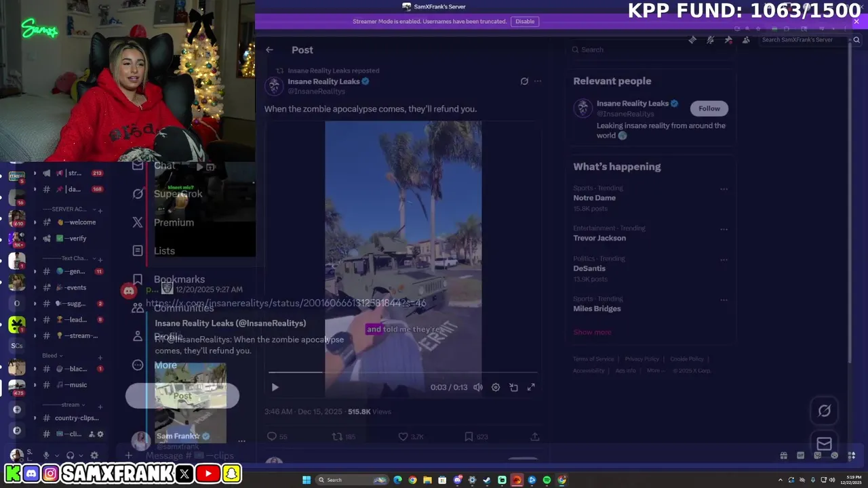868x488 pixels.
Task: Open the Discord emoji picker
Action: (835, 455)
